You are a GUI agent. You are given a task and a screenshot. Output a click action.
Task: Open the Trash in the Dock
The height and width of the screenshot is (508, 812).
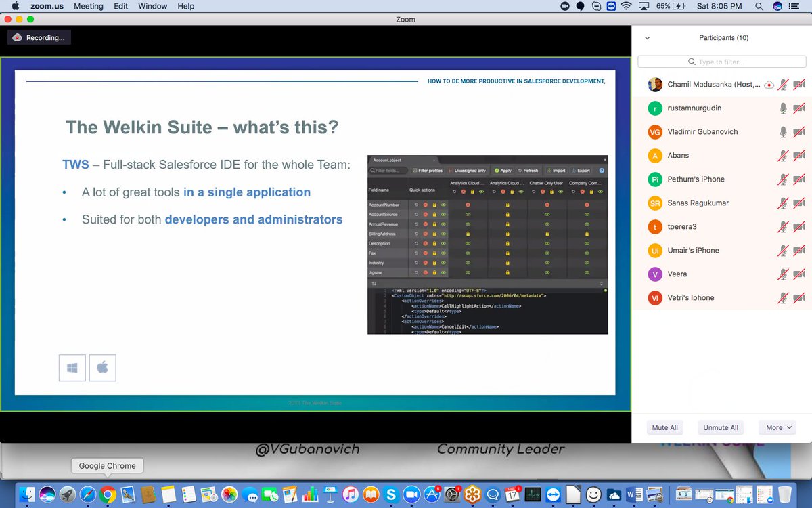[784, 494]
